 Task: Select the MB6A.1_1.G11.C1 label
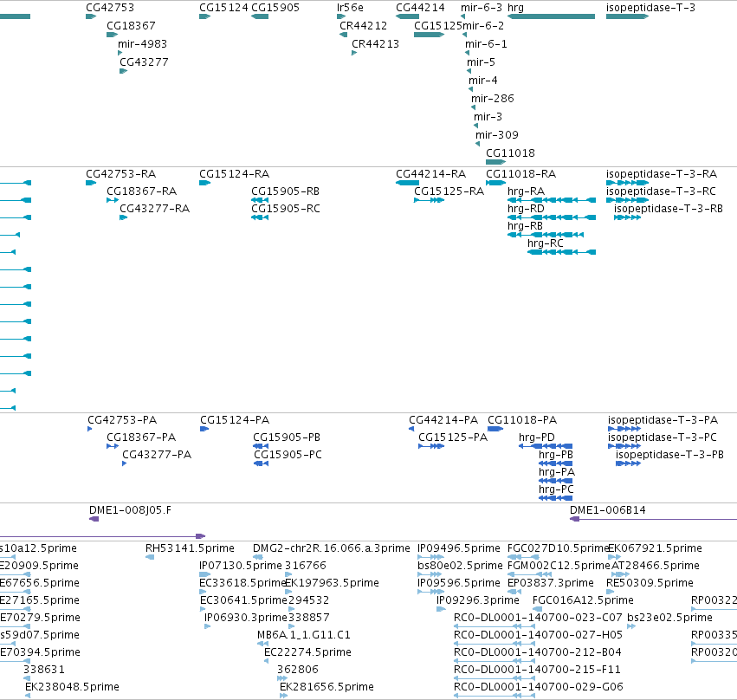(x=304, y=635)
